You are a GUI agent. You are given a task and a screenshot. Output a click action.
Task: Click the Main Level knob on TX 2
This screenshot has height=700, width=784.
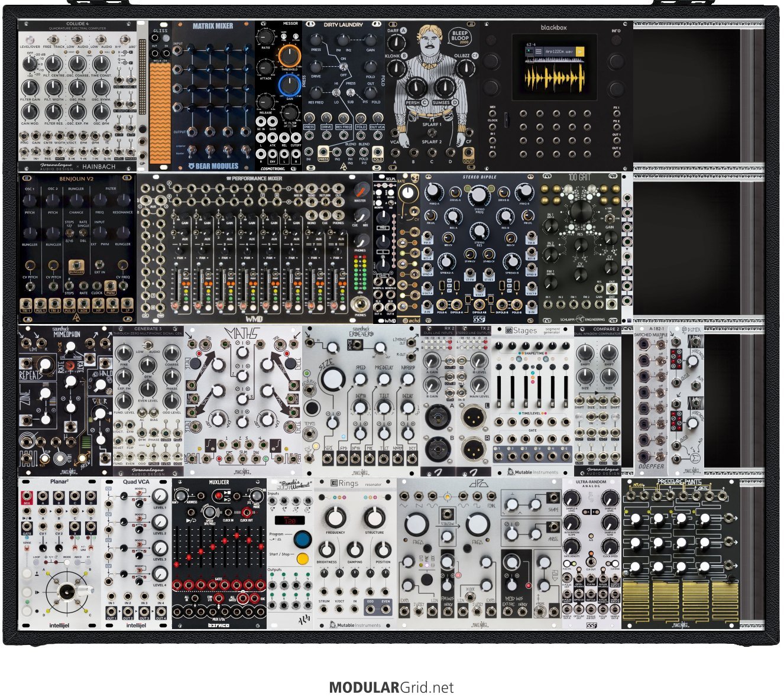(x=479, y=384)
